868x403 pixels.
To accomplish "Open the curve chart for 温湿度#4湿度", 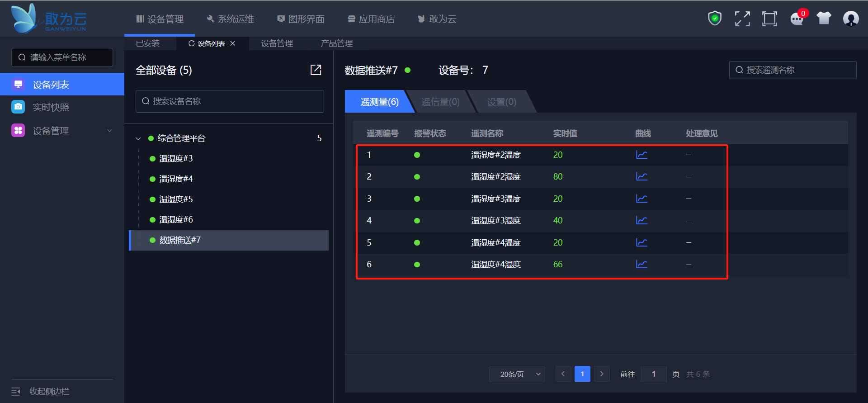I will click(642, 264).
